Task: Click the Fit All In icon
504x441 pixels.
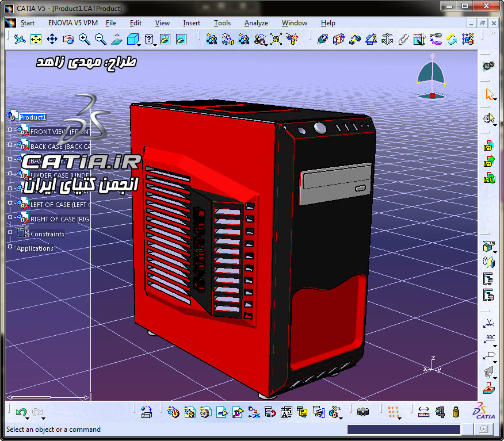Action: point(36,39)
